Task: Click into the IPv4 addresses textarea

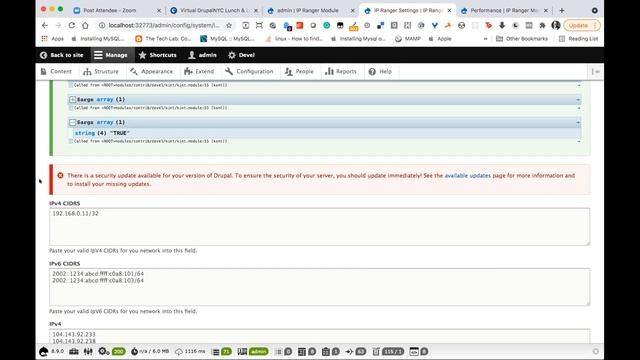Action: (319, 336)
